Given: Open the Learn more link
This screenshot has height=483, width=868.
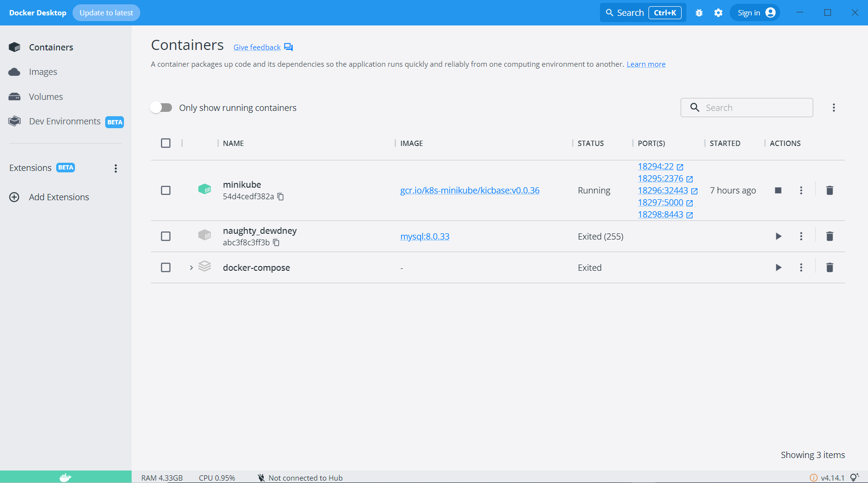Looking at the screenshot, I should tap(646, 64).
